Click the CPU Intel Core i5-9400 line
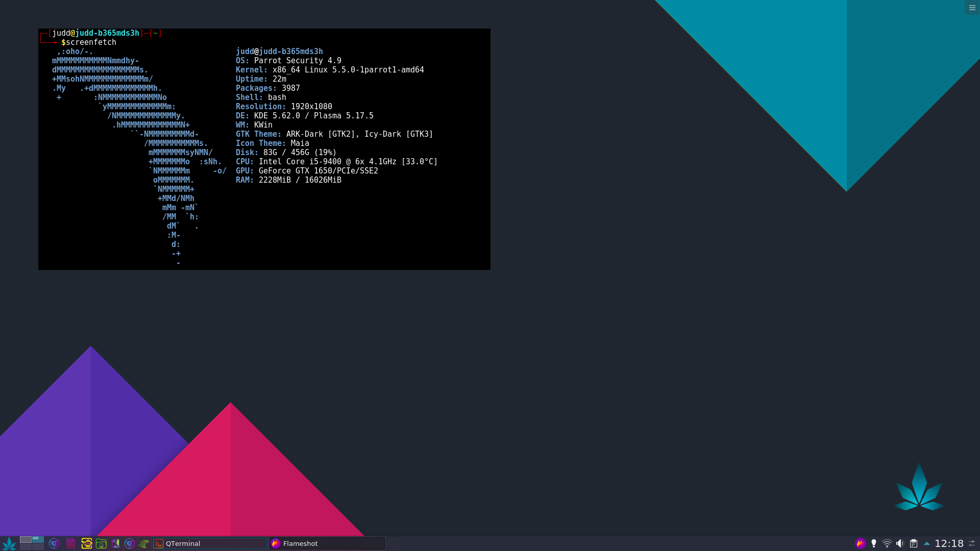This screenshot has height=551, width=980. (x=337, y=162)
